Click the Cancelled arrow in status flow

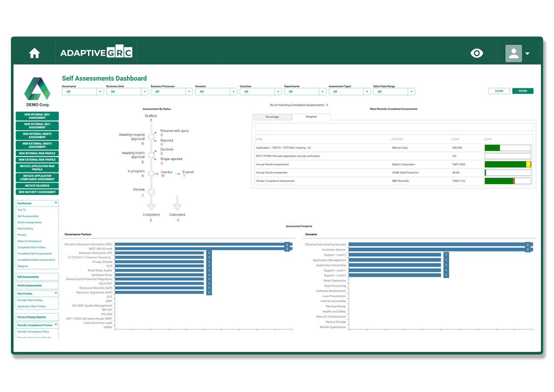tap(177, 204)
